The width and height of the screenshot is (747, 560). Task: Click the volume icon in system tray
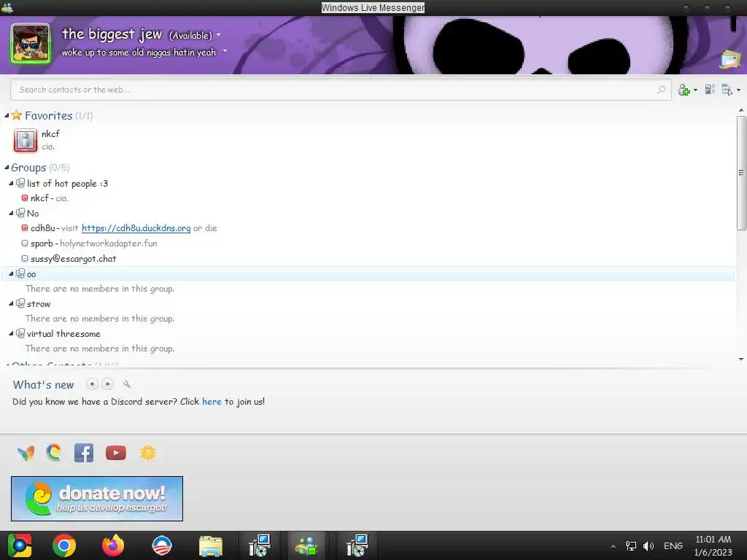[x=648, y=545]
